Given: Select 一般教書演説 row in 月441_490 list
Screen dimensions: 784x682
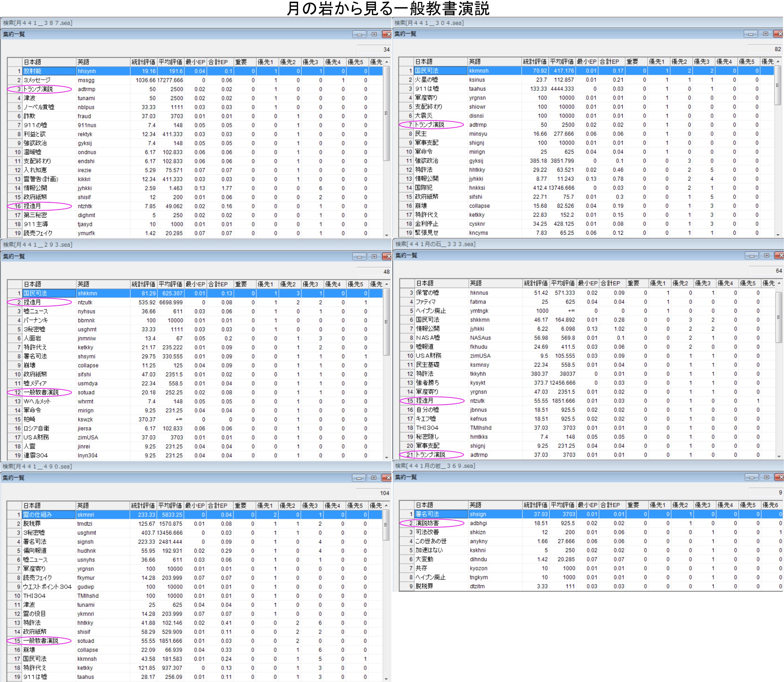Looking at the screenshot, I should click(41, 641).
